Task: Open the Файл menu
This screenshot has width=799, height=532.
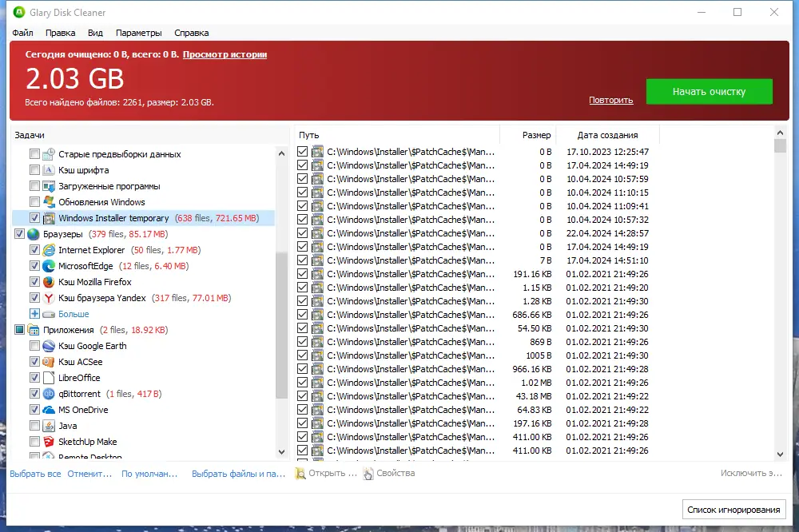Action: (x=22, y=33)
